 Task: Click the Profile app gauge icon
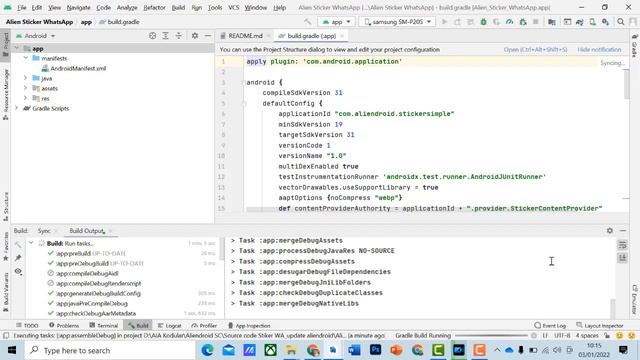pos(509,22)
